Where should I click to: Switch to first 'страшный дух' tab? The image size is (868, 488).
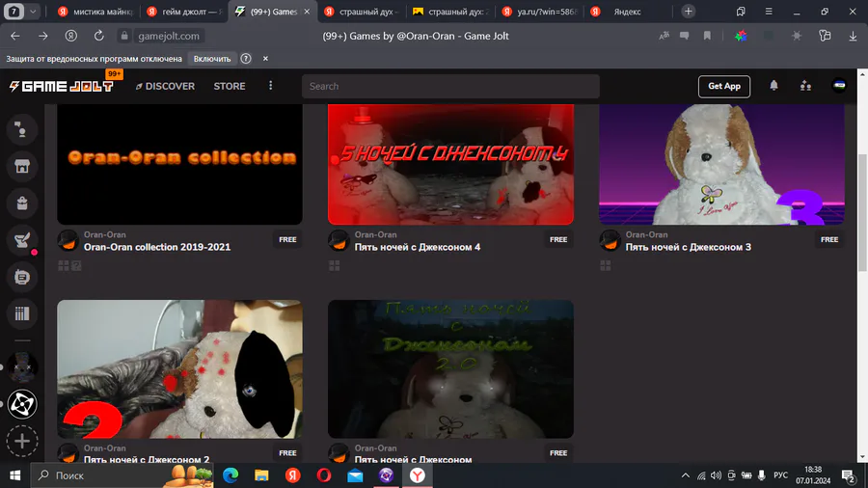362,12
